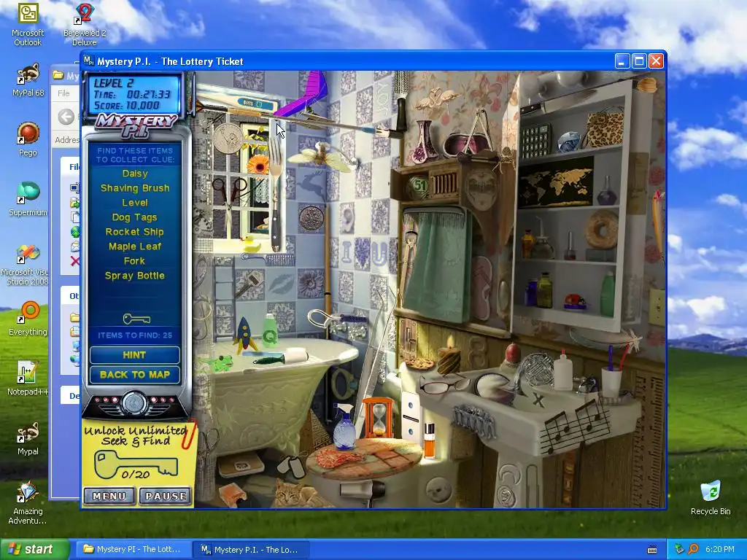The height and width of the screenshot is (560, 747).
Task: Click the key icon under item list
Action: (x=136, y=319)
